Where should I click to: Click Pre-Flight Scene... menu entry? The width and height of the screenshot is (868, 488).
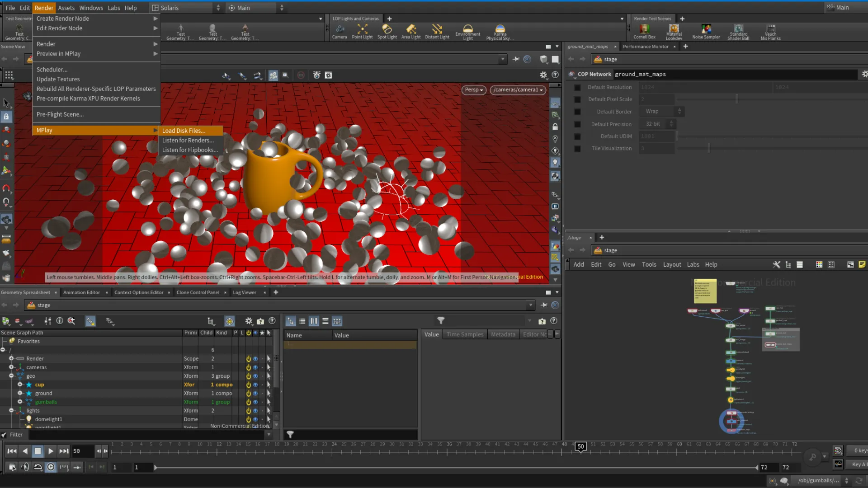pos(60,114)
